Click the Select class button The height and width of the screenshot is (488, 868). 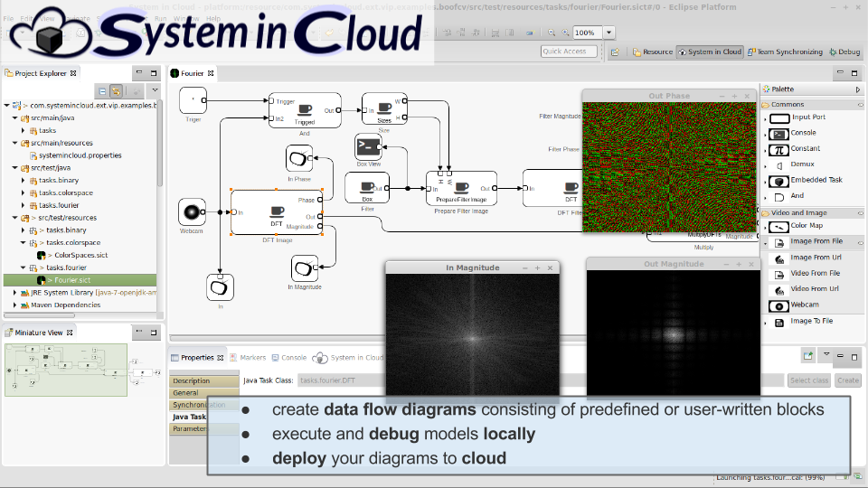809,380
